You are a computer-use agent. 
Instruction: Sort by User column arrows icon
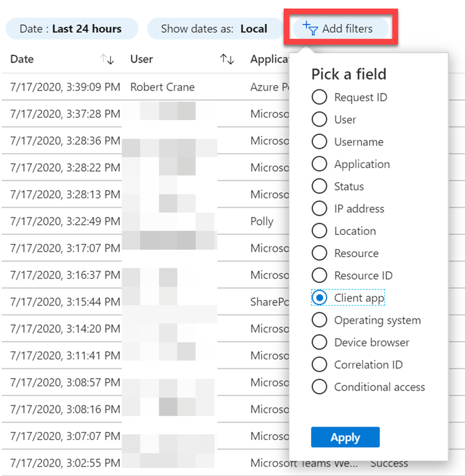[x=227, y=59]
